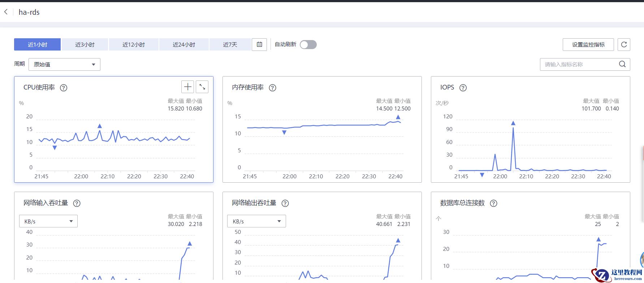Select the 近3小时 time range tab
The height and width of the screenshot is (283, 644).
[85, 44]
